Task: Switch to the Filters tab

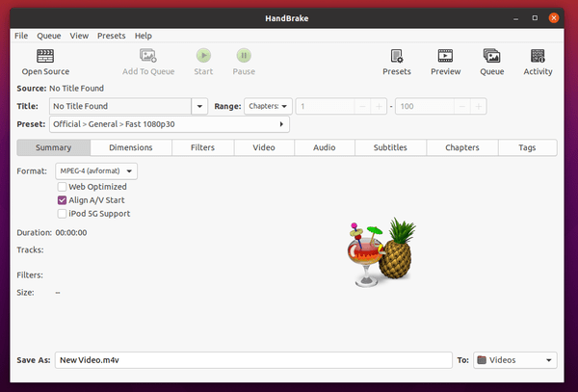Action: (x=202, y=147)
